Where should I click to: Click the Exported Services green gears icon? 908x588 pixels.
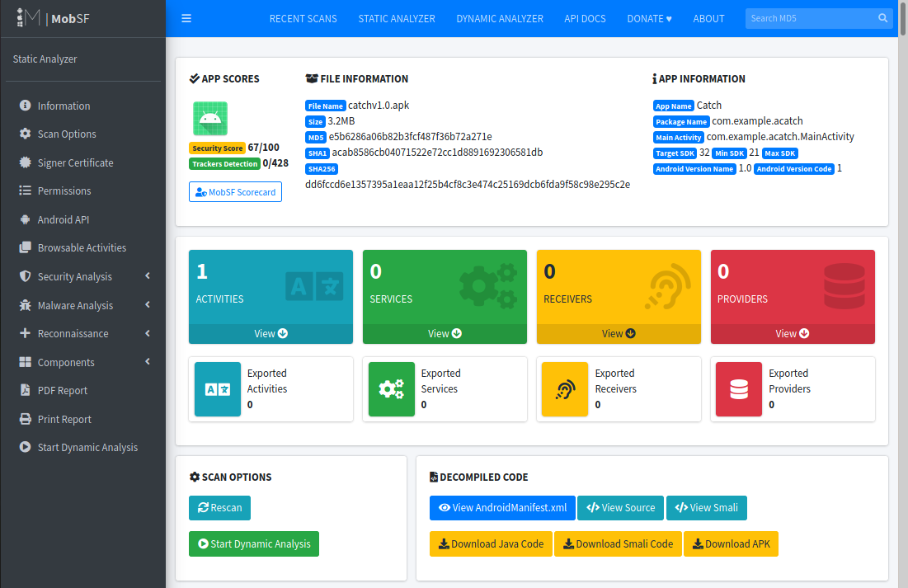tap(392, 389)
